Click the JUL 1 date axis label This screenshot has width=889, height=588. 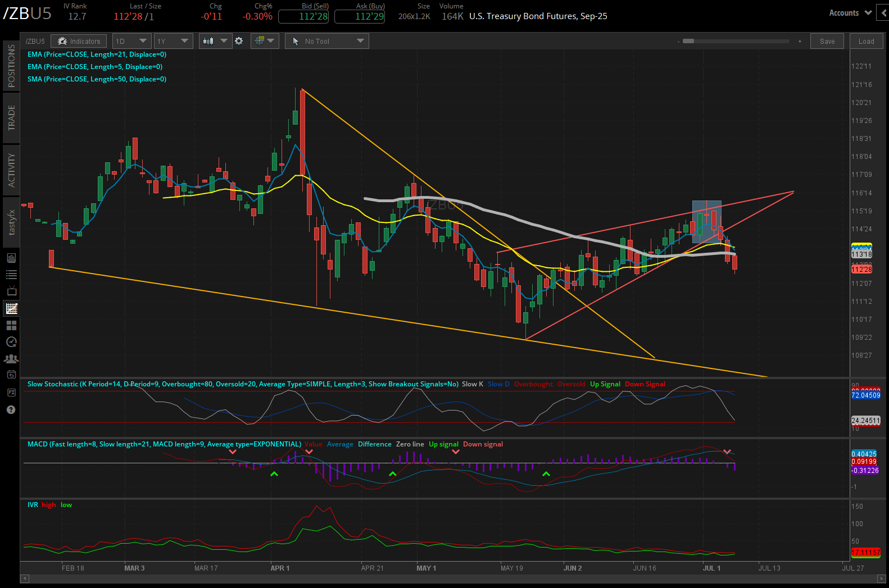pos(711,568)
